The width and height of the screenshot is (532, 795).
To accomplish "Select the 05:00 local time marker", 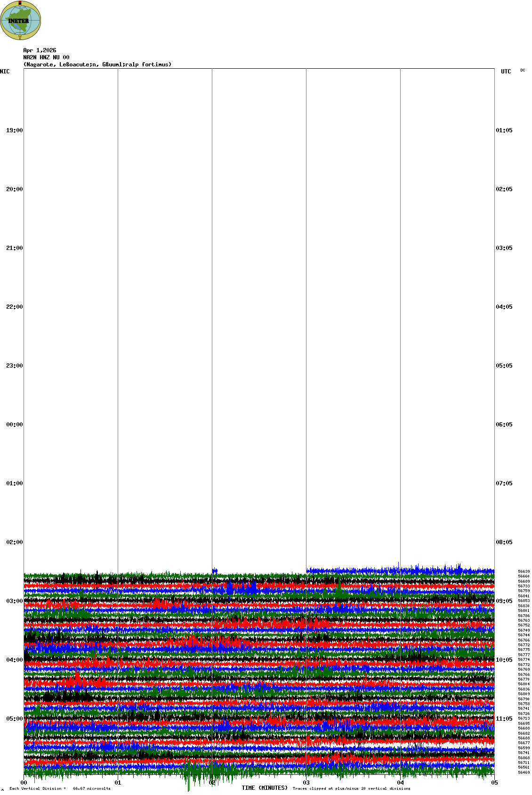I will point(14,719).
